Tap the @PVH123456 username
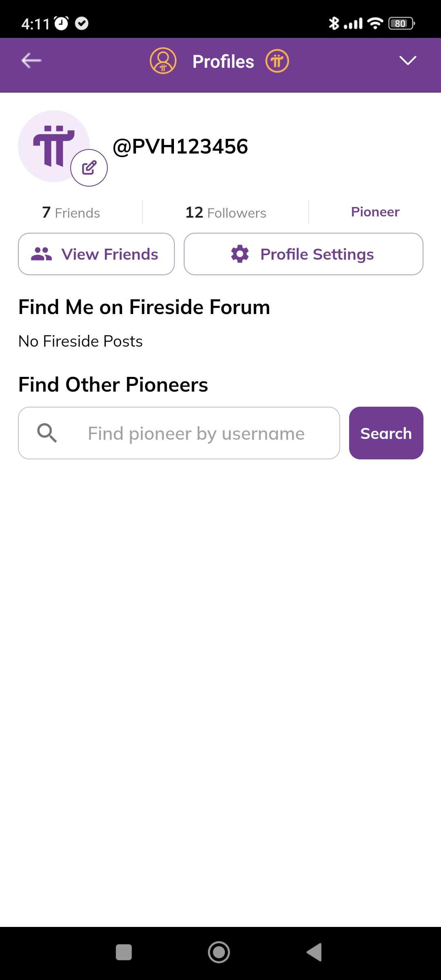Image resolution: width=441 pixels, height=980 pixels. point(180,147)
